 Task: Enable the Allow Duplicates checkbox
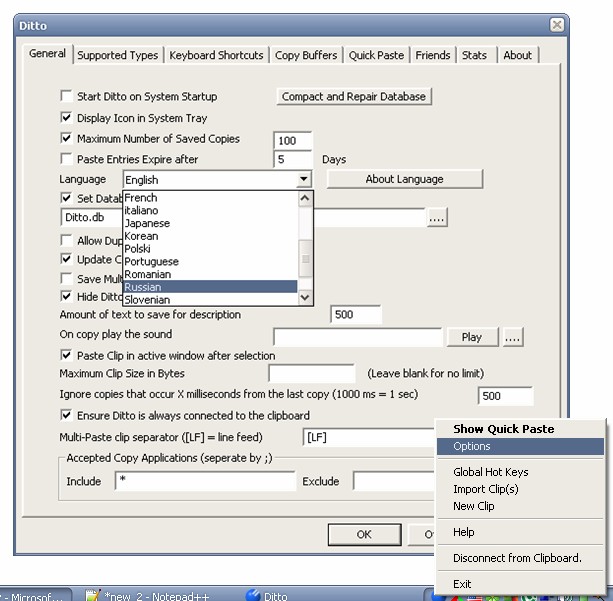[x=66, y=240]
